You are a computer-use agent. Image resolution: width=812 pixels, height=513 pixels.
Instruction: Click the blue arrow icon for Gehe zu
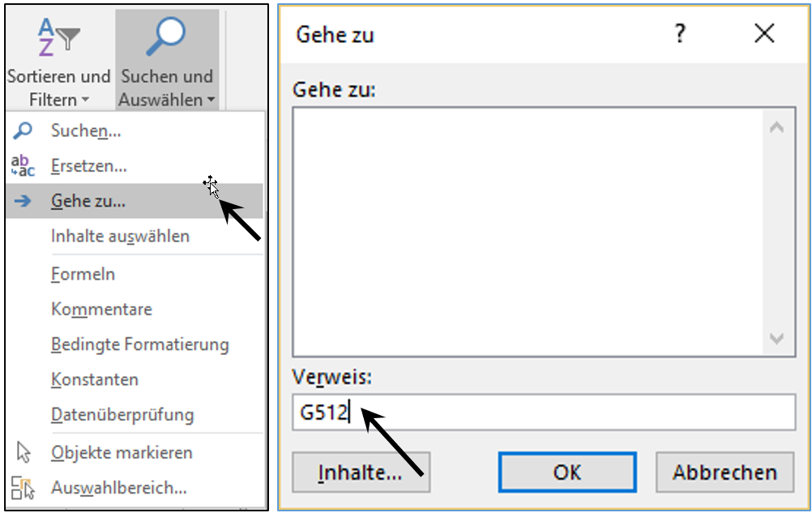click(23, 201)
